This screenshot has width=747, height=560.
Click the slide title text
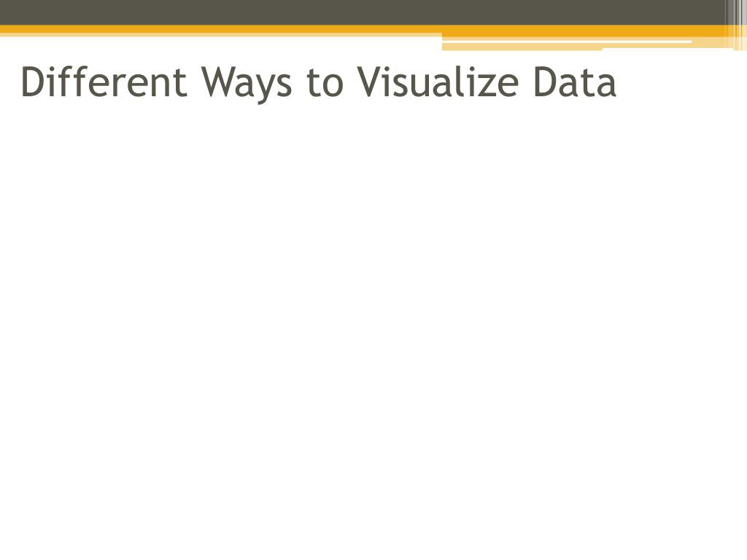tap(319, 82)
